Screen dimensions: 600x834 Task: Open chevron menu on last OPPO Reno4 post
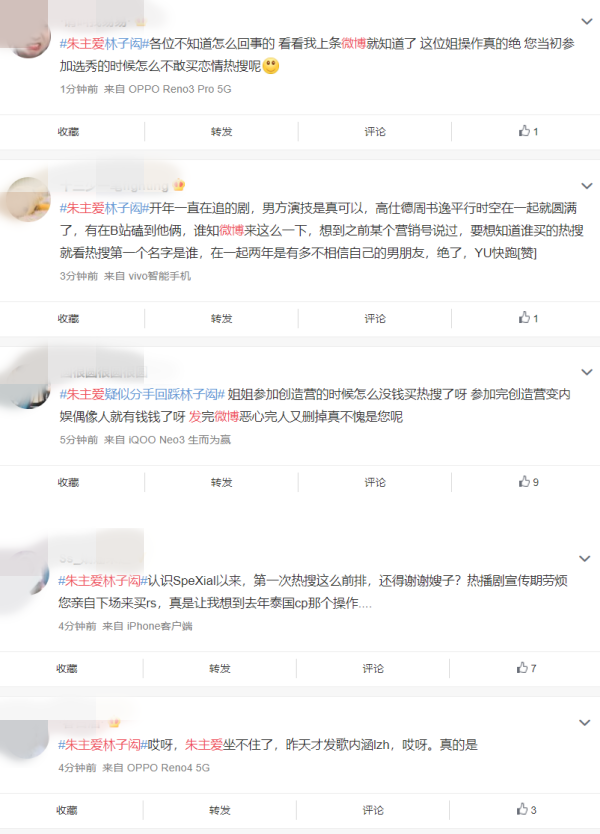click(585, 723)
